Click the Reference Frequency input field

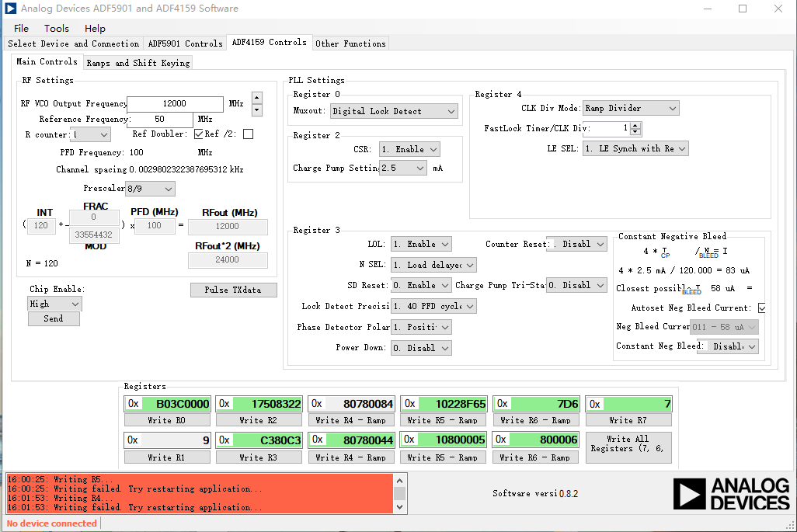pos(161,120)
